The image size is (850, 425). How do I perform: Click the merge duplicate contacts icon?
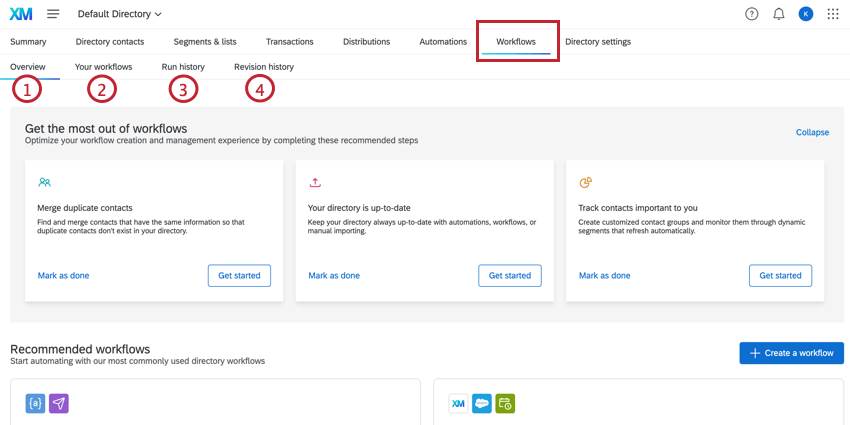[44, 183]
